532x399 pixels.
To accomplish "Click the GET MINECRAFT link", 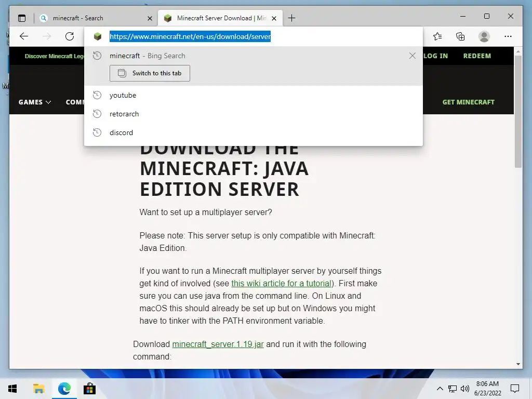I will tap(468, 102).
